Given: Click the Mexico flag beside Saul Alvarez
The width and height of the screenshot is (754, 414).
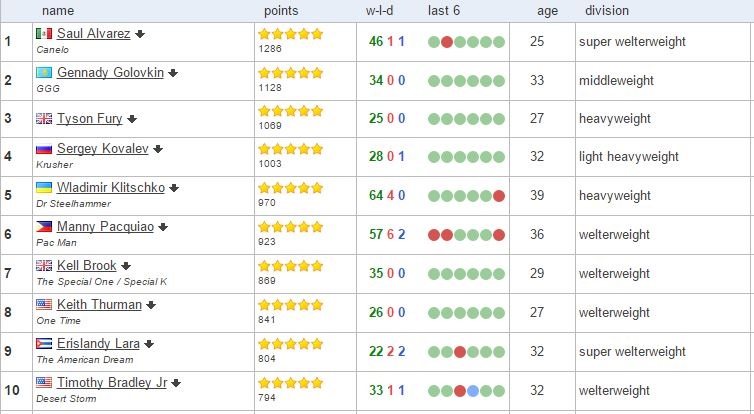Looking at the screenshot, I should tap(44, 33).
